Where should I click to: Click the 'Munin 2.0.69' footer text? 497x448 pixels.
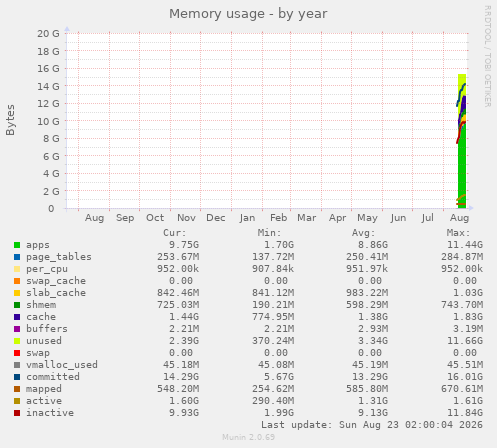coord(249,437)
